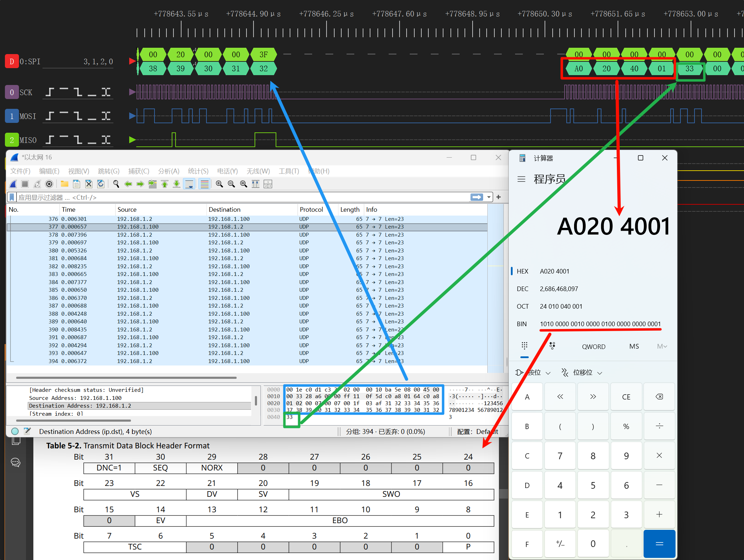Click the find packet magnifier icon
Image resolution: width=744 pixels, height=560 pixels.
pyautogui.click(x=116, y=184)
